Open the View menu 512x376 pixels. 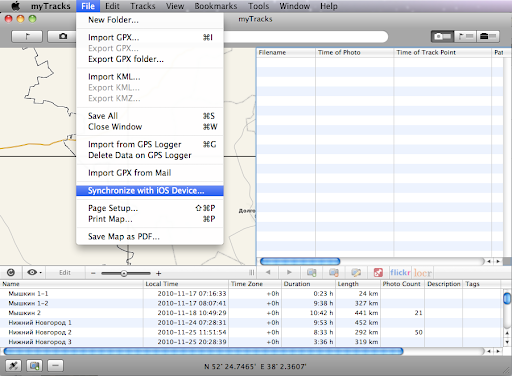175,6
